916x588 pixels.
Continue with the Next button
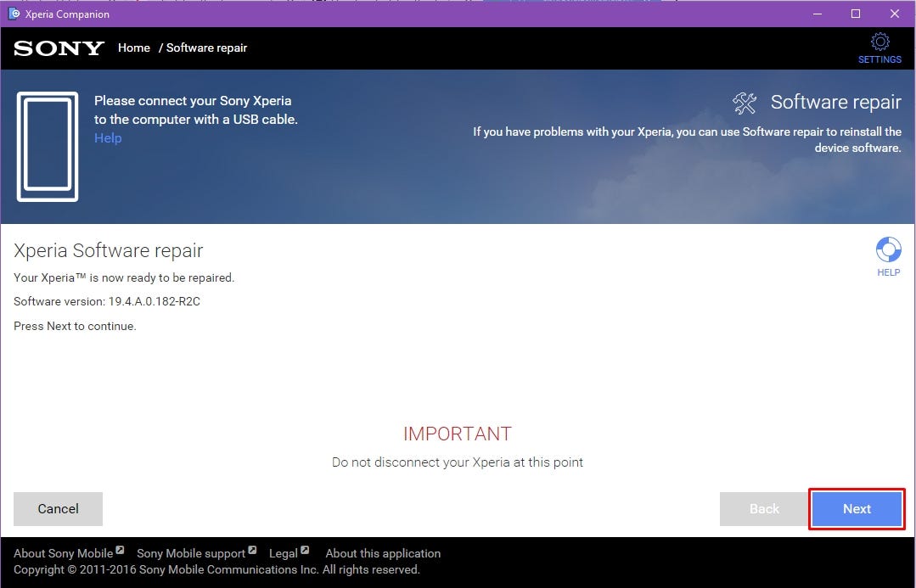tap(857, 508)
